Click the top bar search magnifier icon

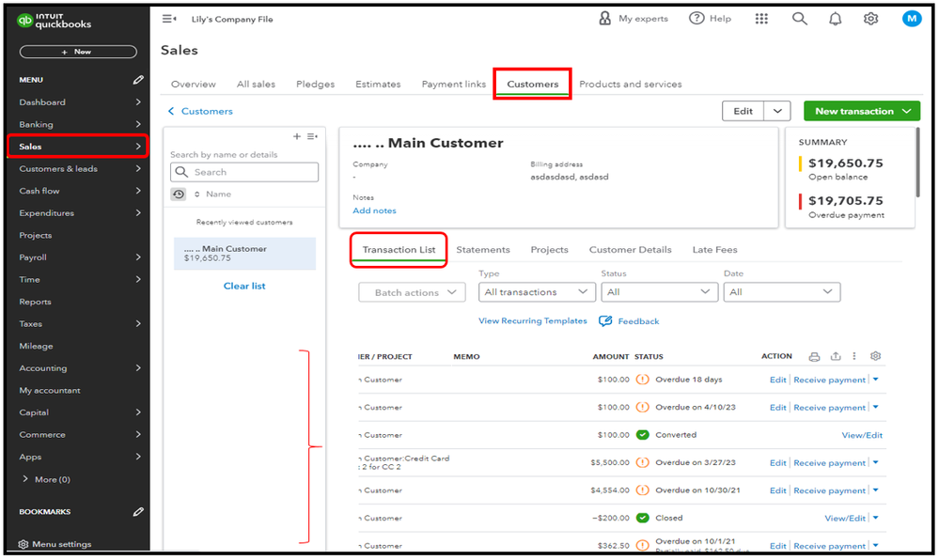(799, 19)
